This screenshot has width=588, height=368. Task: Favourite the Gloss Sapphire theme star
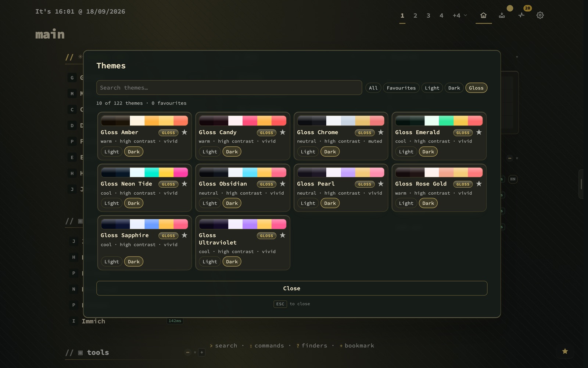pos(184,235)
